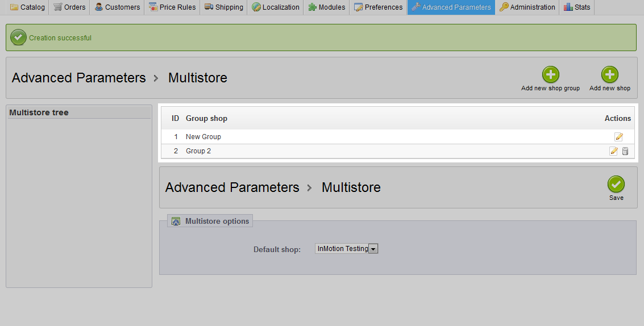Edit New Group with pencil icon
This screenshot has height=326, width=644.
(x=618, y=137)
